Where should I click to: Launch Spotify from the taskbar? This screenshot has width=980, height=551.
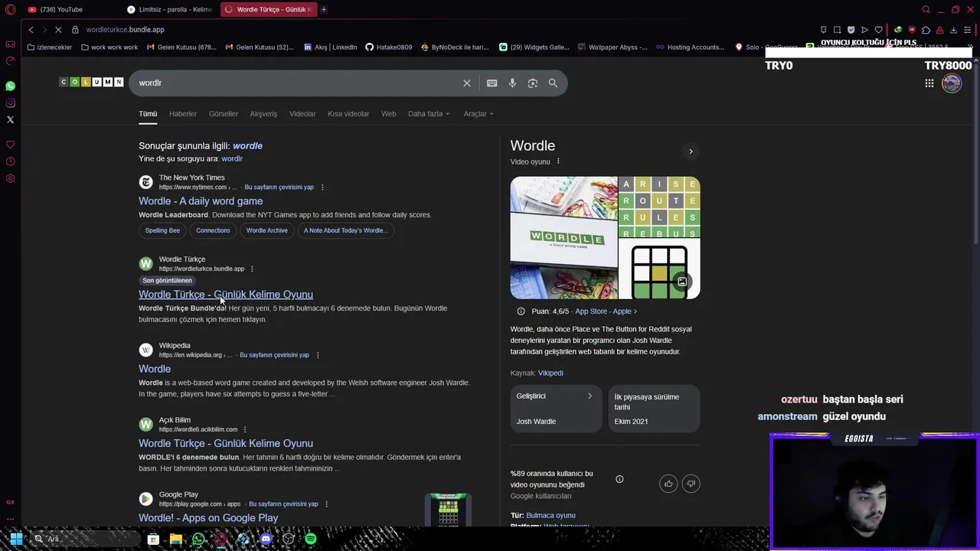pyautogui.click(x=310, y=539)
